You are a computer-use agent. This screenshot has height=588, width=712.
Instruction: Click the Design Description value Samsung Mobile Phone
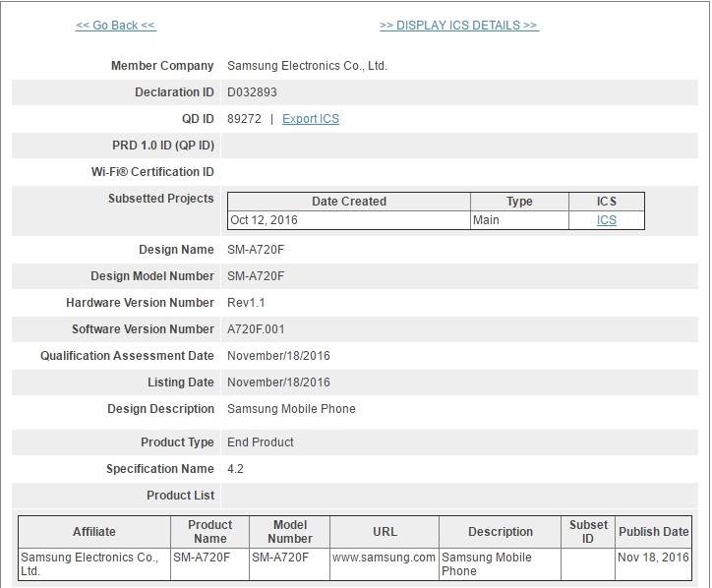291,409
